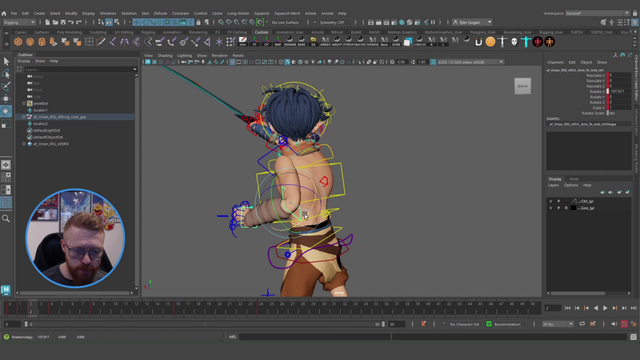Image resolution: width=640 pixels, height=360 pixels.
Task: Click the polygon cylinder shelf icon
Action: (42, 42)
